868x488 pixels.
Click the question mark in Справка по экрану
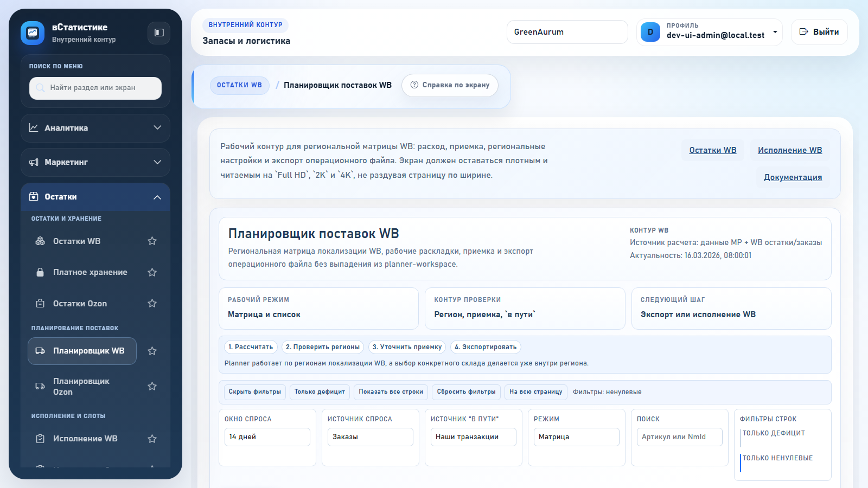pos(414,85)
